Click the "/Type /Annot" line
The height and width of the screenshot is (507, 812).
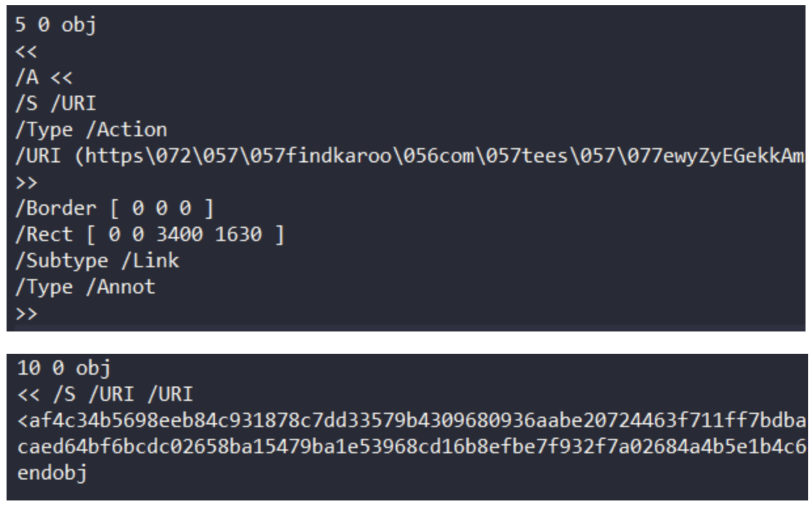point(85,286)
